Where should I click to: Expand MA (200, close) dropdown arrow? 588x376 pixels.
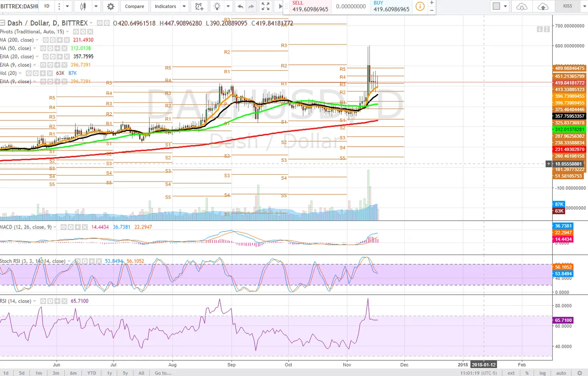[37, 40]
